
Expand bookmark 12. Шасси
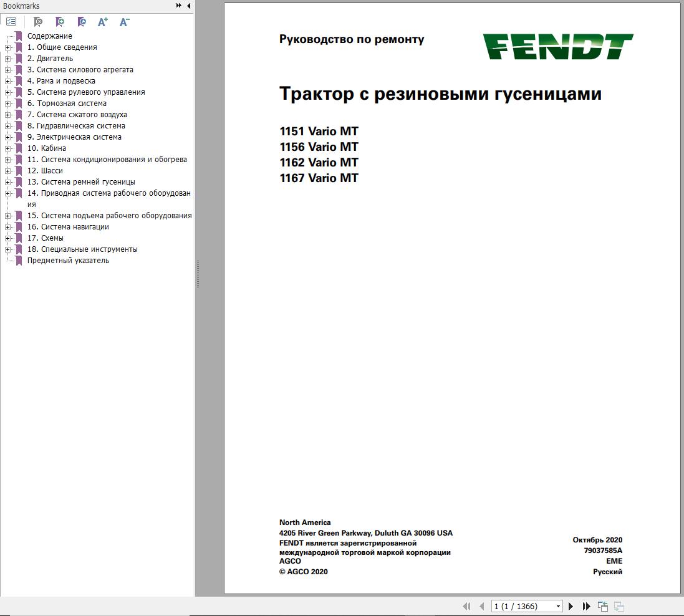click(7, 171)
